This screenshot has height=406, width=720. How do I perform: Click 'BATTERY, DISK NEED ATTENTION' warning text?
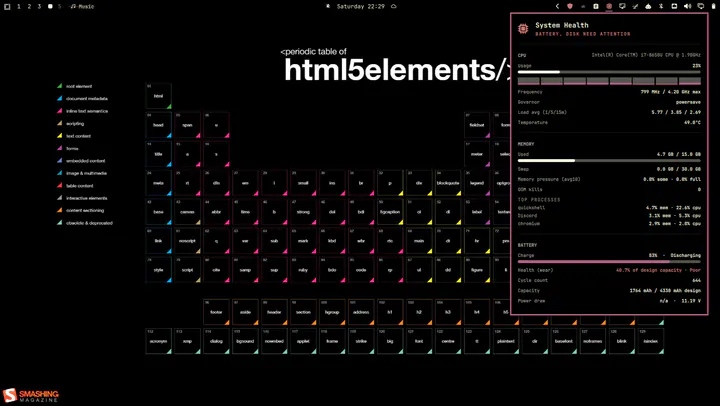click(x=583, y=34)
